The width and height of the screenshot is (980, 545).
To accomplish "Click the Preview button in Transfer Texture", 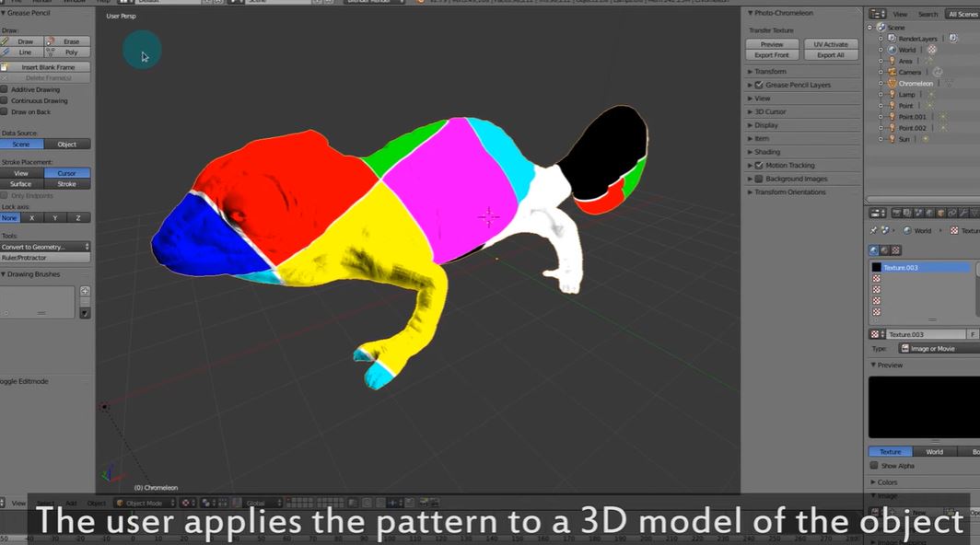I will [772, 44].
